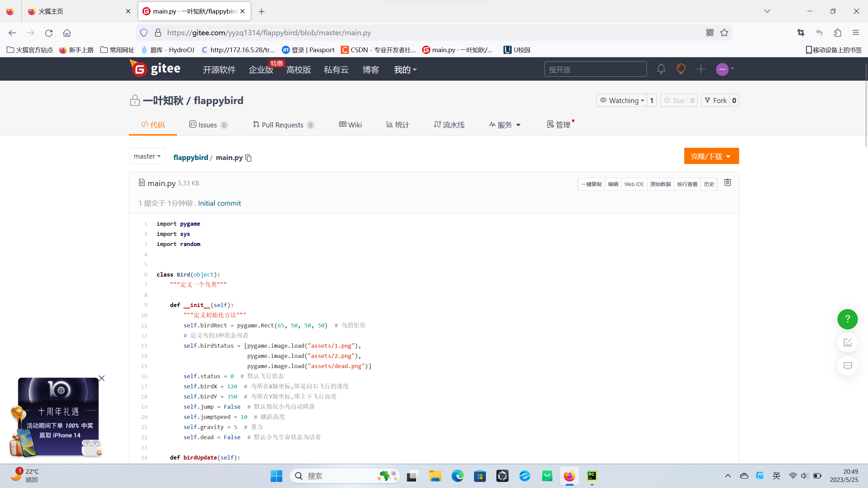Switch to the Pull Requests tab

click(x=283, y=125)
